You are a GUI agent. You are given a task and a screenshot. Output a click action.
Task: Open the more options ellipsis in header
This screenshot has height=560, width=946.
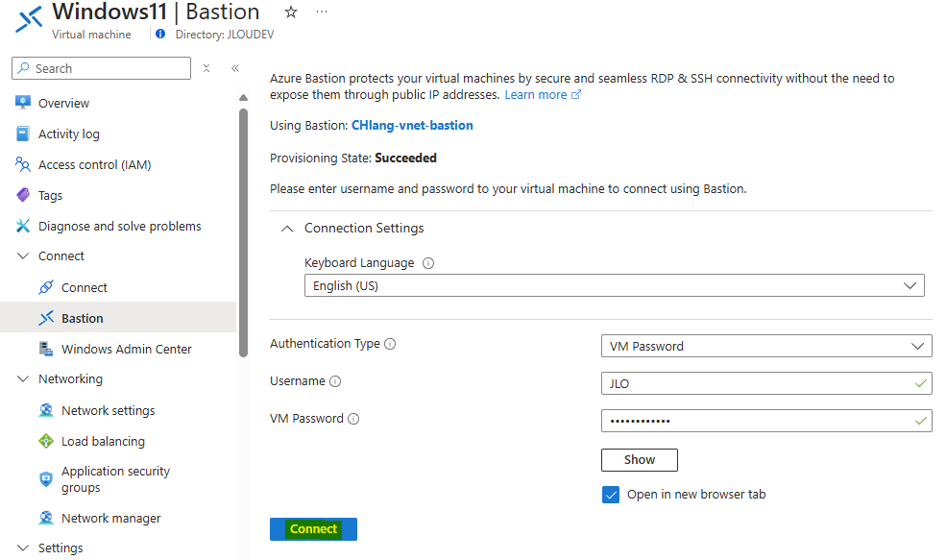(322, 12)
